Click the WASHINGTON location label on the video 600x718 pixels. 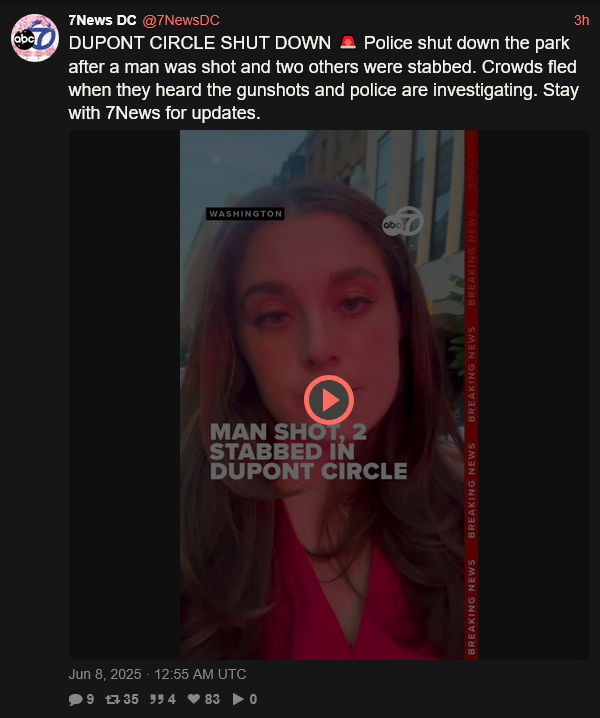pos(245,214)
